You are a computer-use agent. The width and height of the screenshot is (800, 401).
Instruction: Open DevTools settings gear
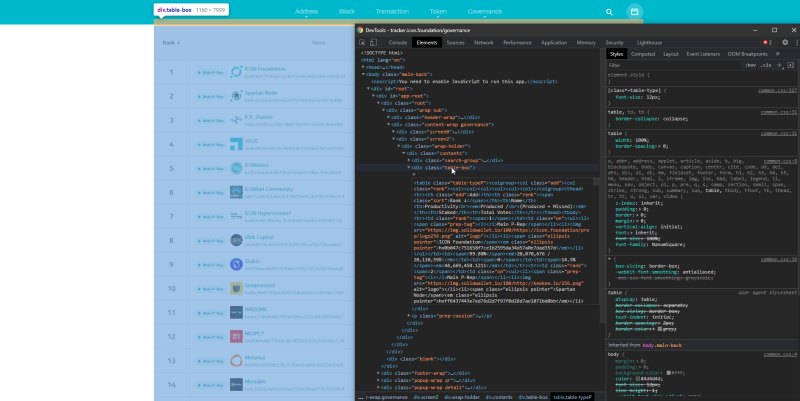785,42
